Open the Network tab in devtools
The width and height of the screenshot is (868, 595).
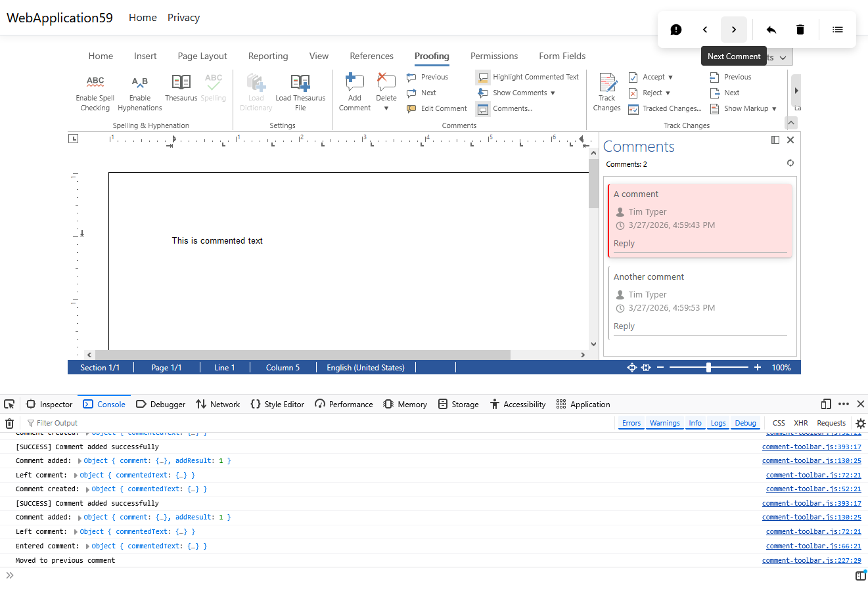coord(217,404)
